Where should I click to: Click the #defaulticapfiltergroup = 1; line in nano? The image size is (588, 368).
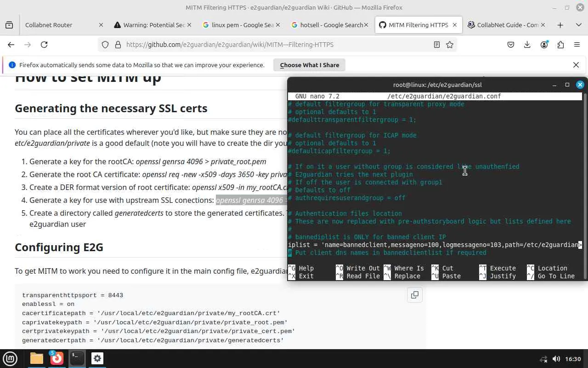(x=339, y=151)
